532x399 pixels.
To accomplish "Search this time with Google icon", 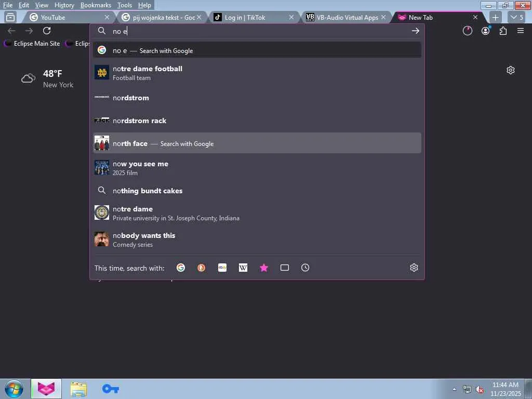I will point(181,268).
